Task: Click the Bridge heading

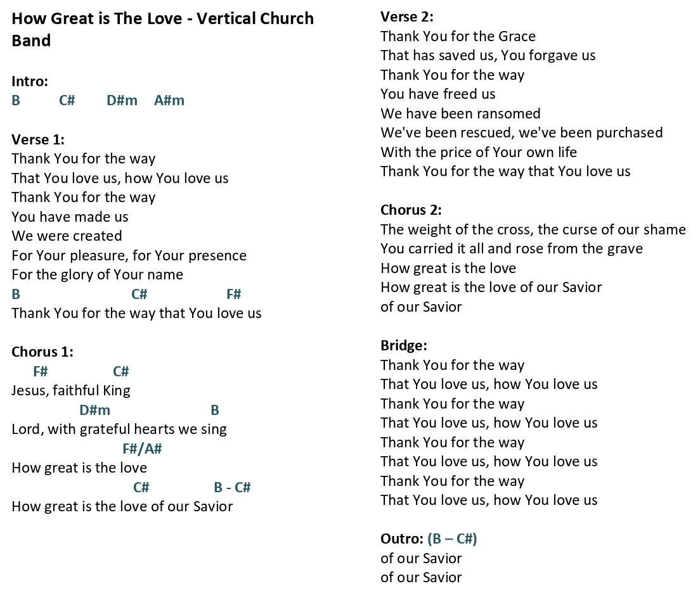Action: coord(403,346)
